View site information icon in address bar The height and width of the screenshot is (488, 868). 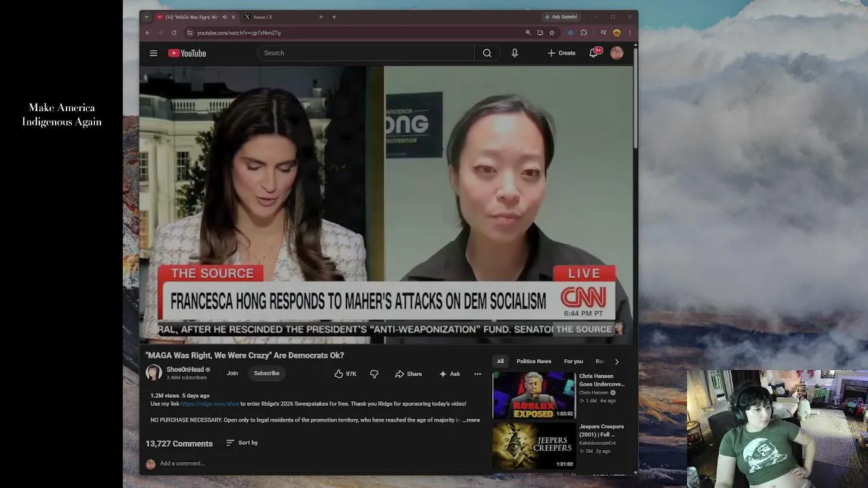click(x=190, y=33)
